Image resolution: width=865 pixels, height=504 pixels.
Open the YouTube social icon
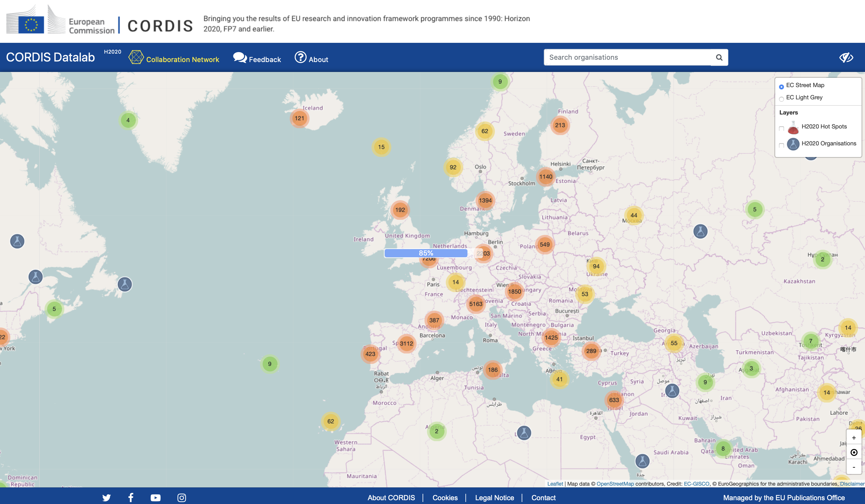pos(156,498)
